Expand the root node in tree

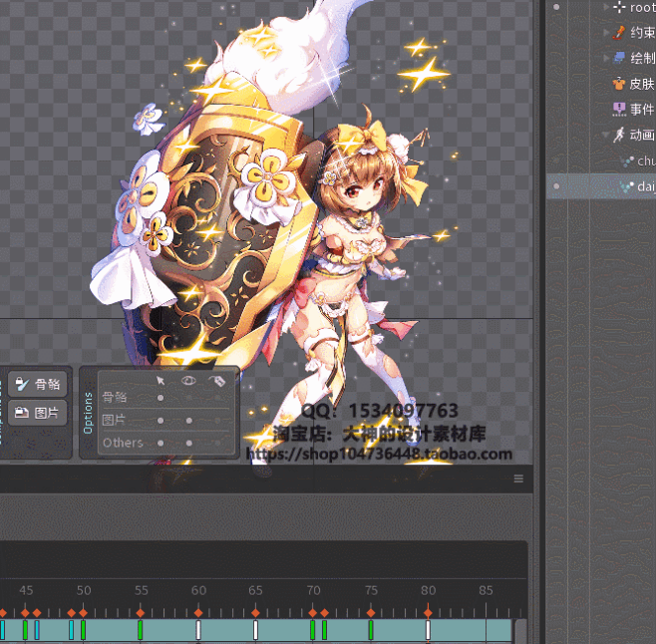click(605, 7)
